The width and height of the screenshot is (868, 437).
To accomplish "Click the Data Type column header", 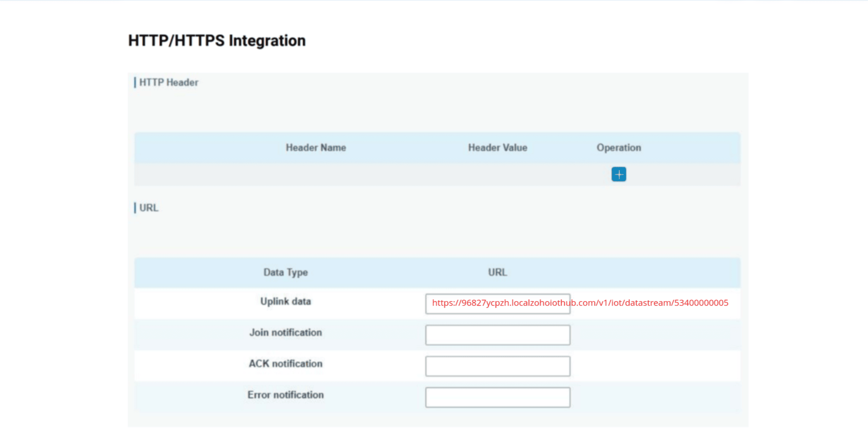I will 285,272.
